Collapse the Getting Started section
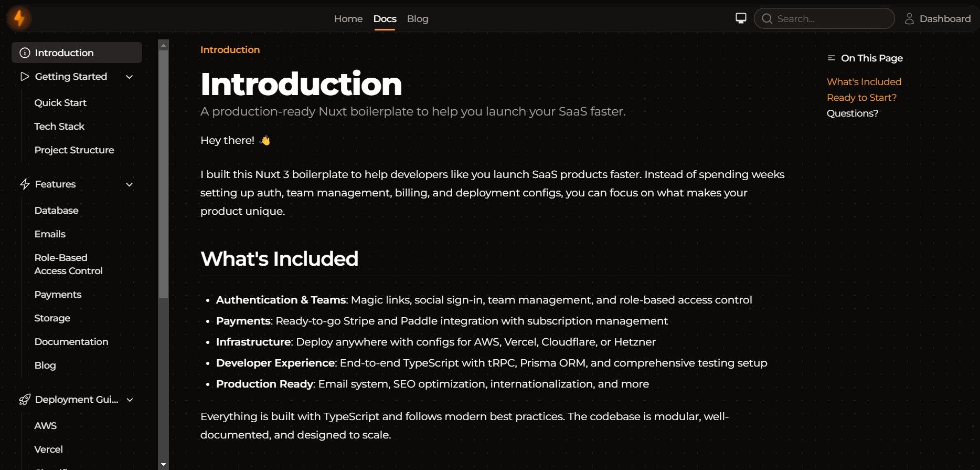 point(130,76)
